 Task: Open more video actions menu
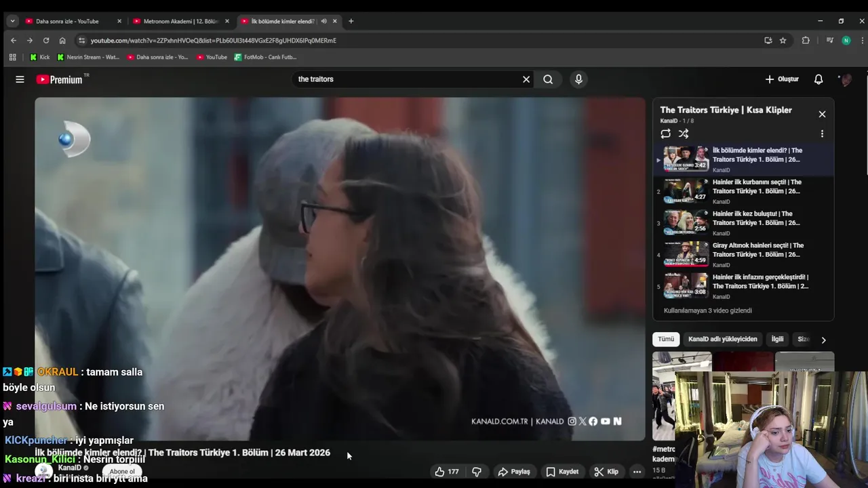point(637,472)
